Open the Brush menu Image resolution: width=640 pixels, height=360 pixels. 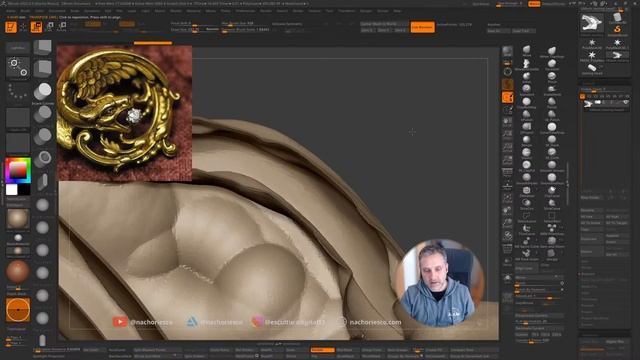[25, 11]
